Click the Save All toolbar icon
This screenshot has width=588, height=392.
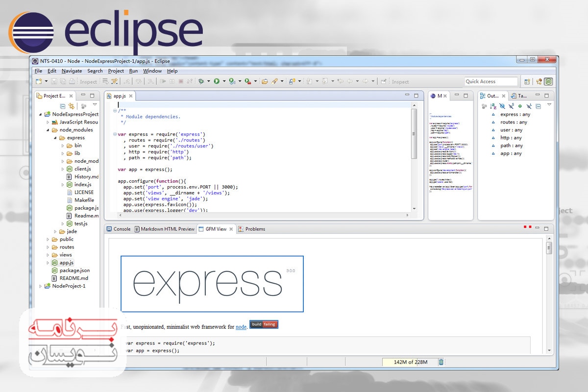(63, 81)
